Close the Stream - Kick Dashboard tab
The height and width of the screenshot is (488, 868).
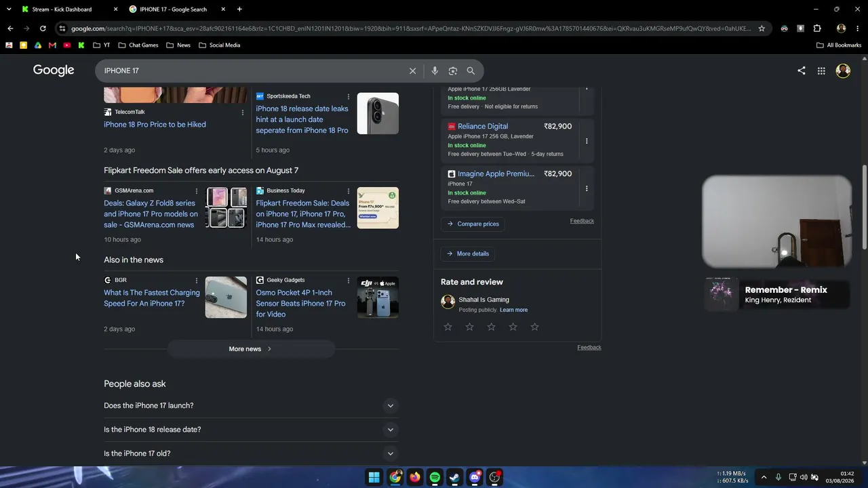click(115, 9)
